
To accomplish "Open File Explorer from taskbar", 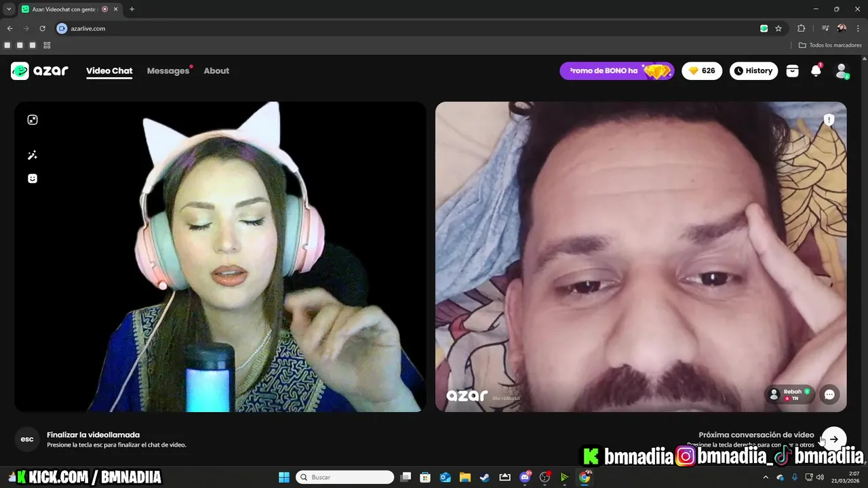I will point(465,477).
